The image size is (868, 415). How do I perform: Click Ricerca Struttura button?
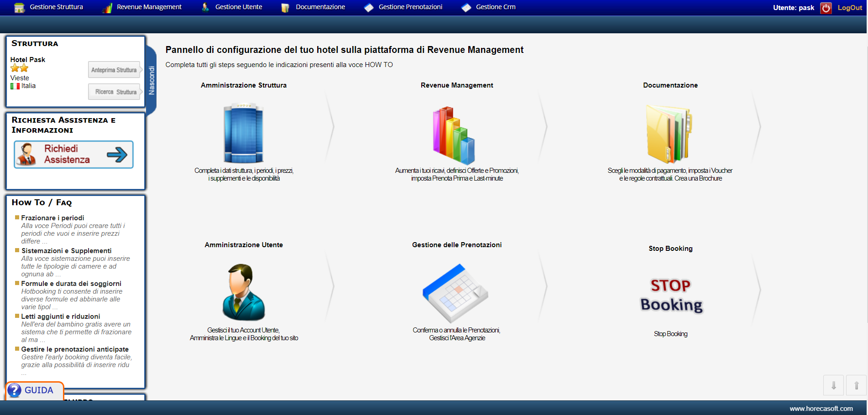114,92
